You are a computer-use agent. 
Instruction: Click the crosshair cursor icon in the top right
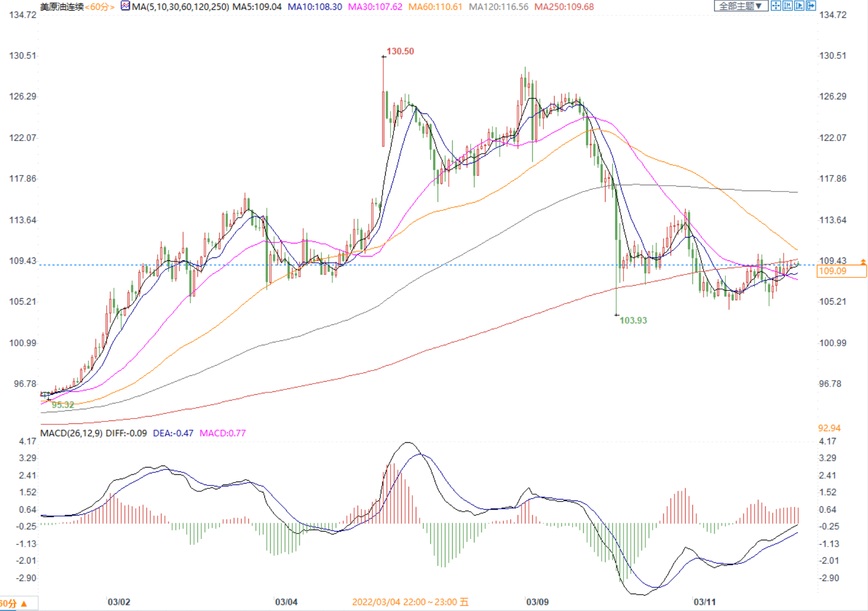click(776, 6)
